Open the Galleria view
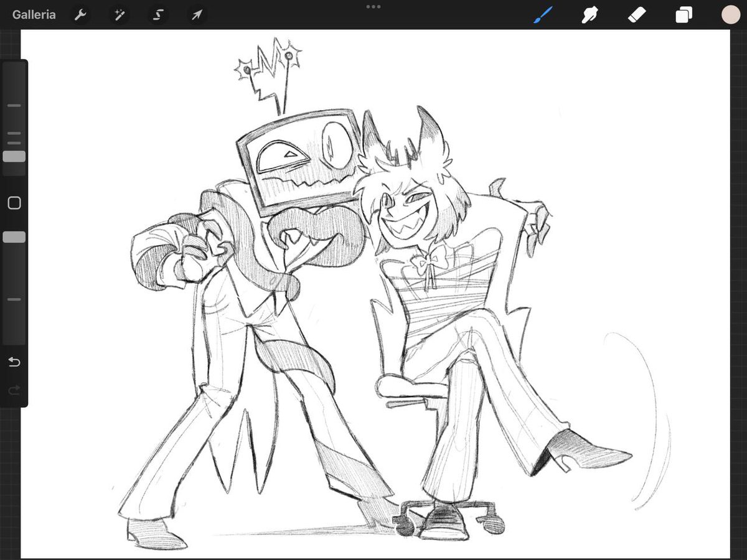 [34, 15]
